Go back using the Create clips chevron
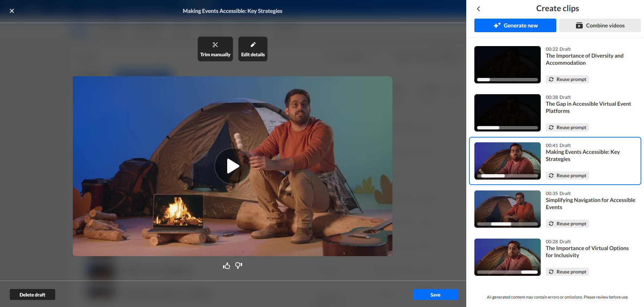The image size is (644, 307). [478, 9]
